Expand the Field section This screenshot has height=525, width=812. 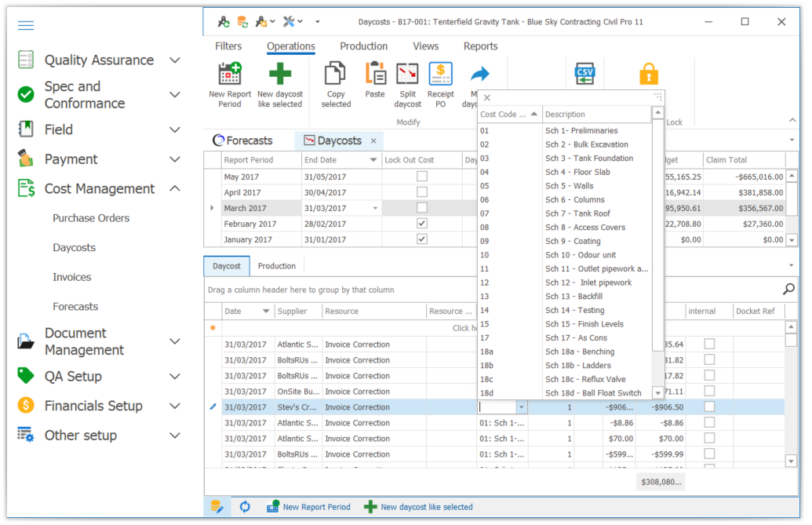pyautogui.click(x=176, y=129)
